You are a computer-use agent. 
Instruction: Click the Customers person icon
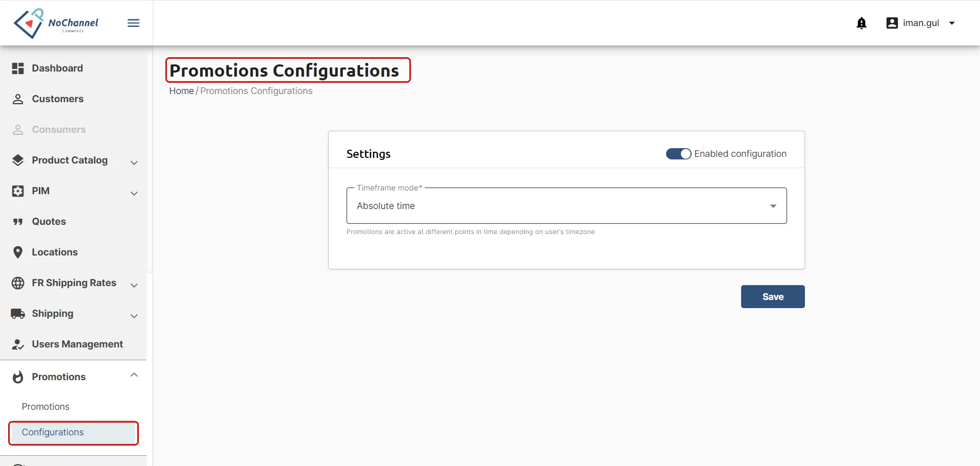(x=18, y=99)
